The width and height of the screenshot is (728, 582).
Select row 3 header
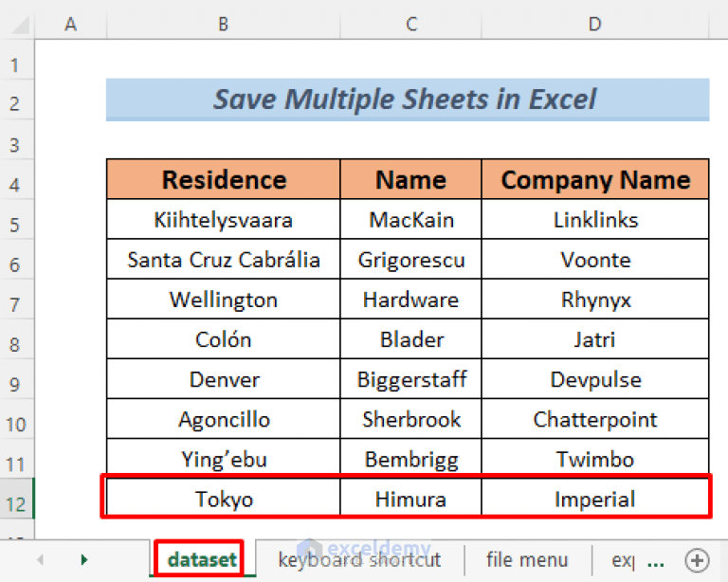click(17, 139)
